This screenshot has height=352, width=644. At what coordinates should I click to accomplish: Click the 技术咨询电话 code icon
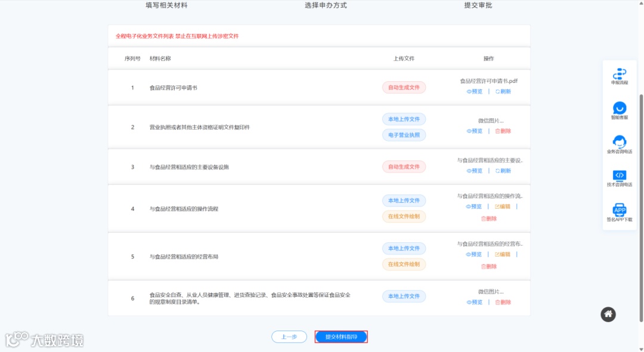620,175
